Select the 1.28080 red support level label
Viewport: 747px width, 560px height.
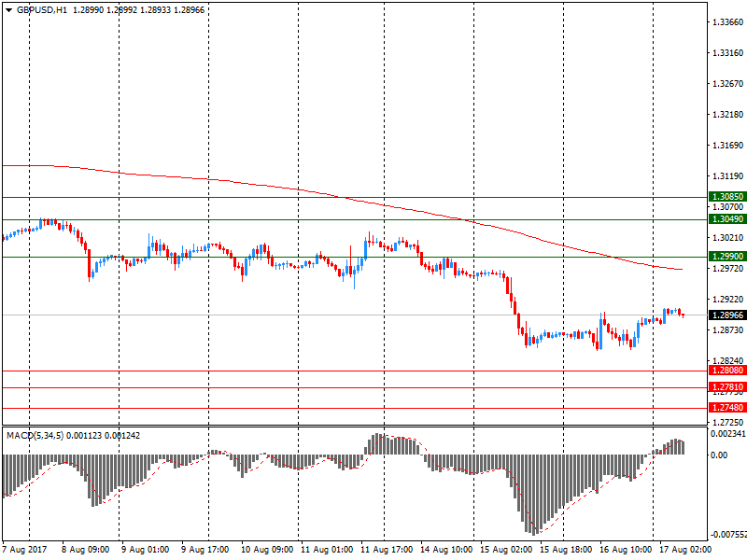pyautogui.click(x=727, y=371)
